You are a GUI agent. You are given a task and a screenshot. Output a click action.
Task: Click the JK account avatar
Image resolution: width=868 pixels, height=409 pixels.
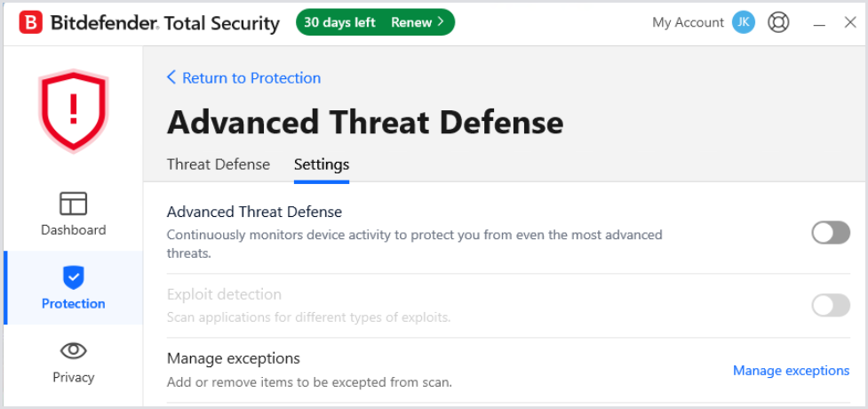pos(743,23)
